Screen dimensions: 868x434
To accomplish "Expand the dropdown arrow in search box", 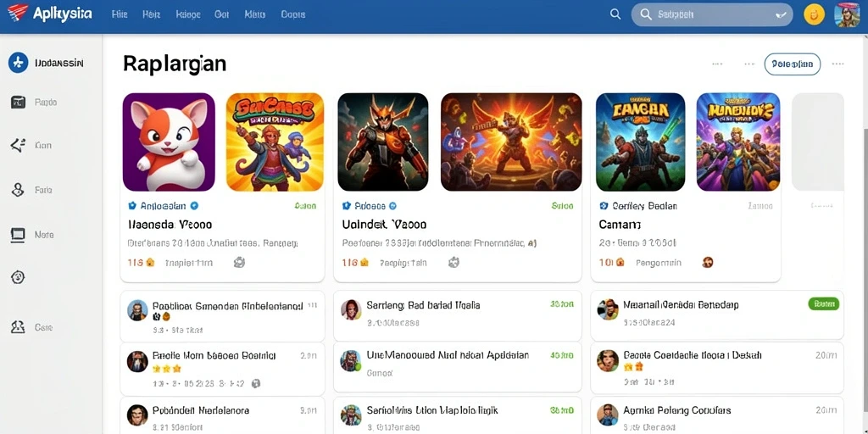I will coord(782,15).
